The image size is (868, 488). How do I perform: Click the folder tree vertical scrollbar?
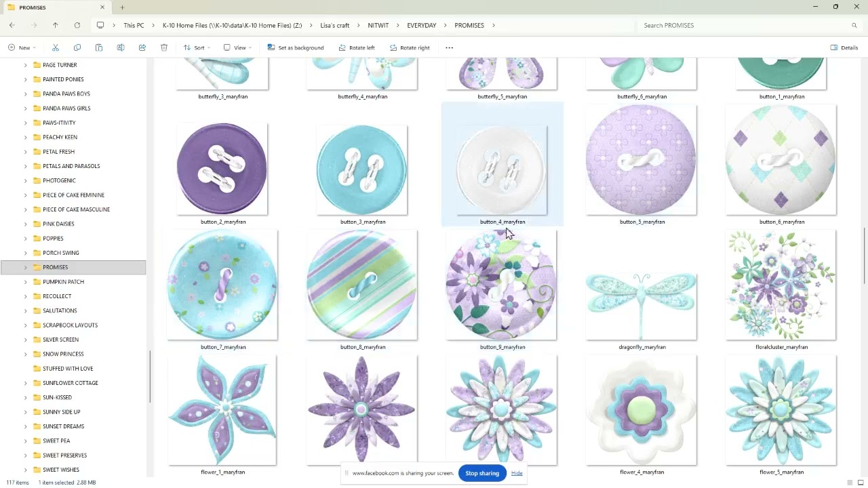point(150,378)
